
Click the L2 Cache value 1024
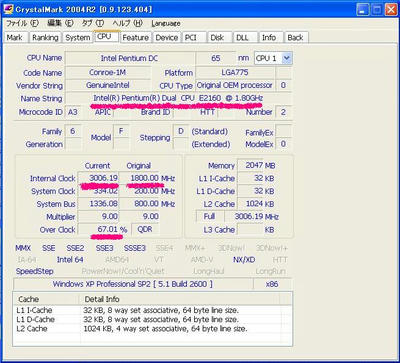pos(250,204)
